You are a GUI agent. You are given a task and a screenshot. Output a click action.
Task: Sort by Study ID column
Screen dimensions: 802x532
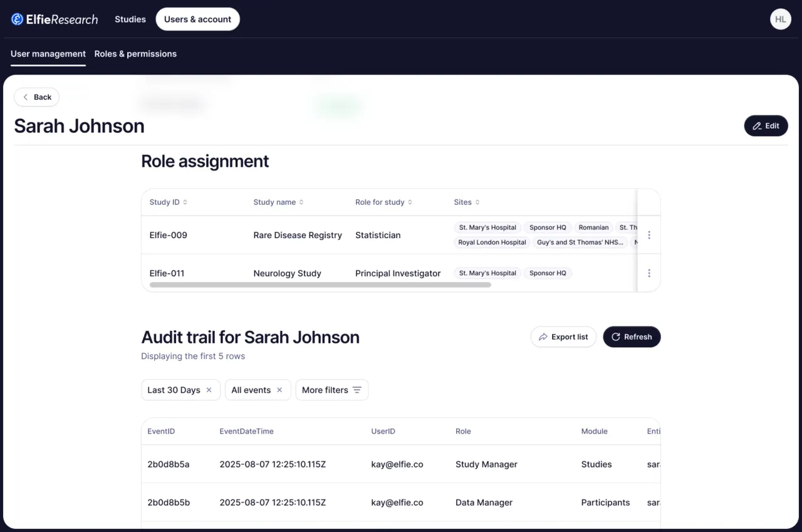coord(169,202)
